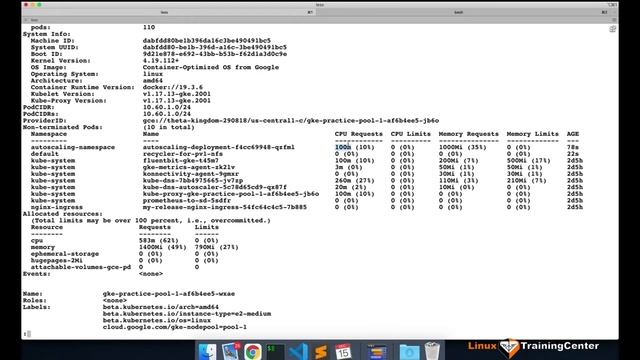Click the Machine ID value
This screenshot has height=360, width=640.
point(207,40)
